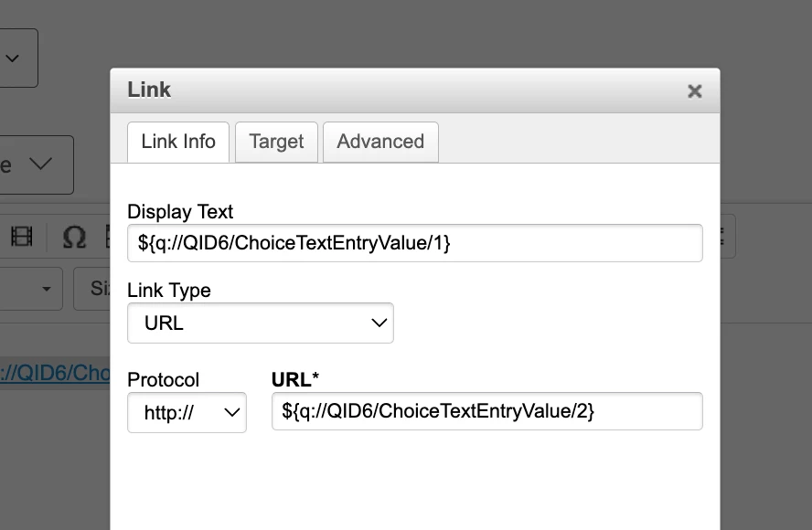
Task: Open the Target tab
Action: point(276,142)
